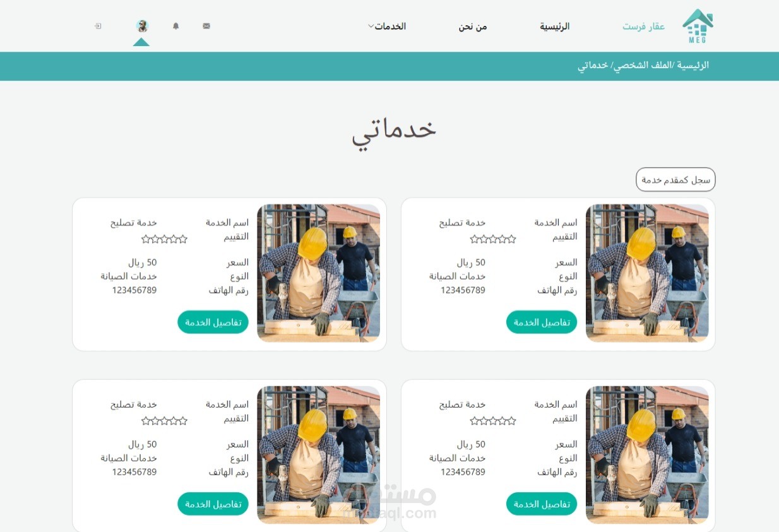This screenshot has width=779, height=532.
Task: Open the notifications bell icon
Action: [176, 26]
